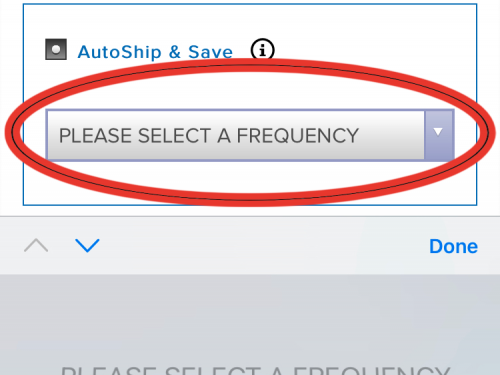The image size is (500, 375).
Task: Open the AutoShip info icon
Action: pyautogui.click(x=262, y=50)
